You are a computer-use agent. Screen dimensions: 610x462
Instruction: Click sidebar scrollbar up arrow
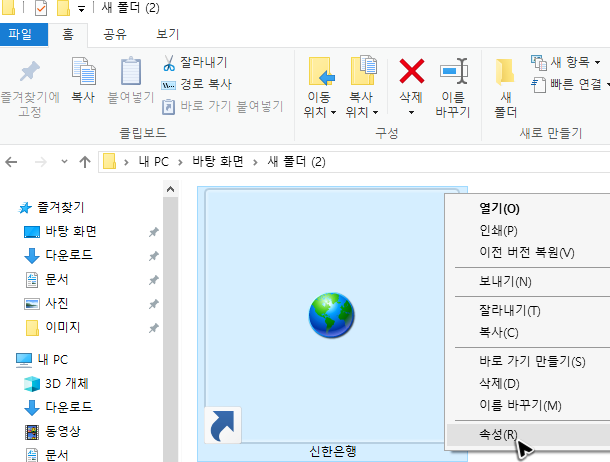(x=170, y=189)
